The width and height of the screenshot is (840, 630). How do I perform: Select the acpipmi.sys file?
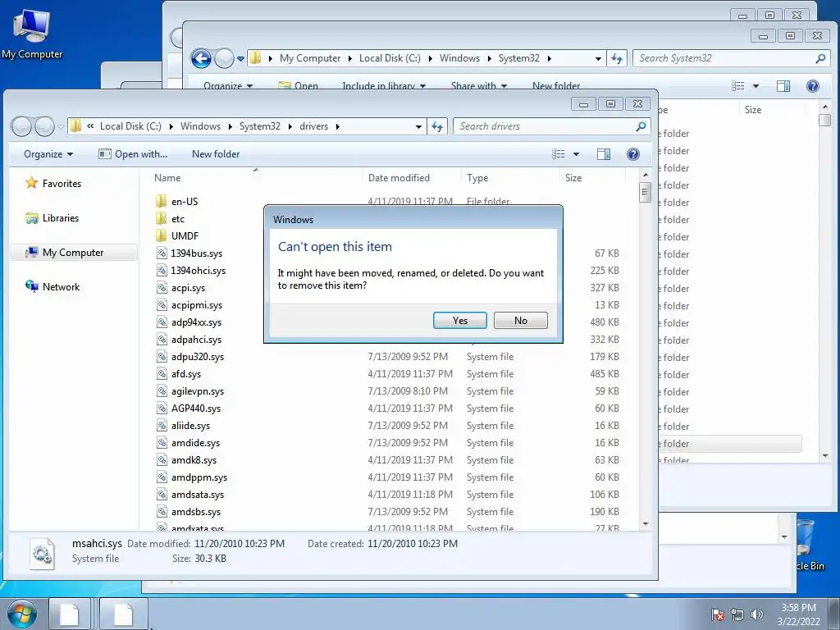pos(197,305)
